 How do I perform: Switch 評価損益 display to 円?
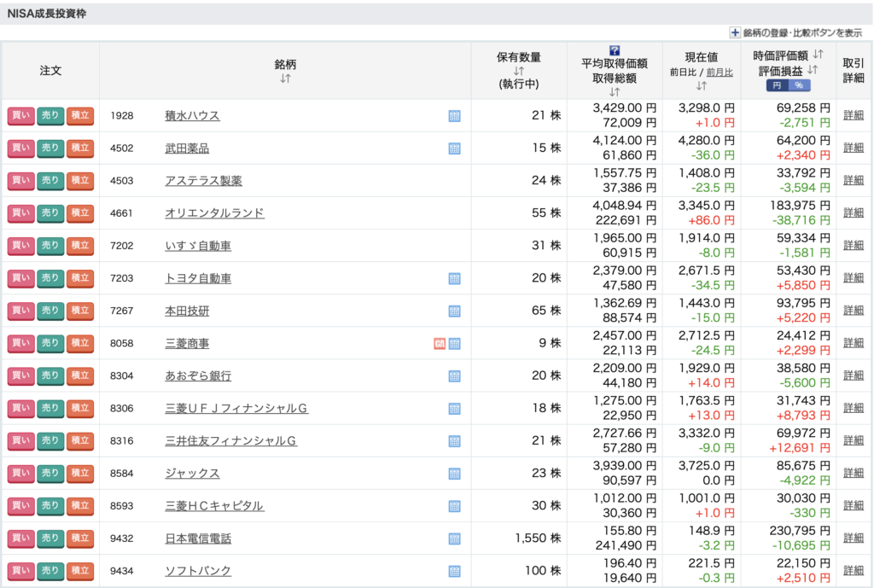tap(777, 85)
